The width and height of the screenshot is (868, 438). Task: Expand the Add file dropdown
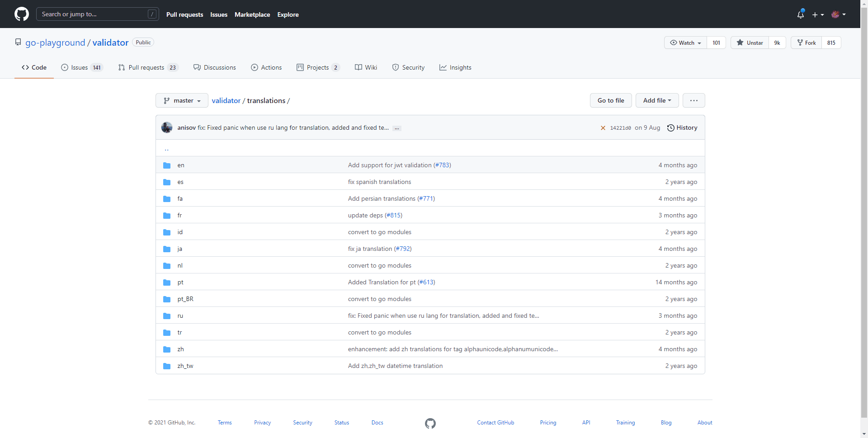(657, 100)
